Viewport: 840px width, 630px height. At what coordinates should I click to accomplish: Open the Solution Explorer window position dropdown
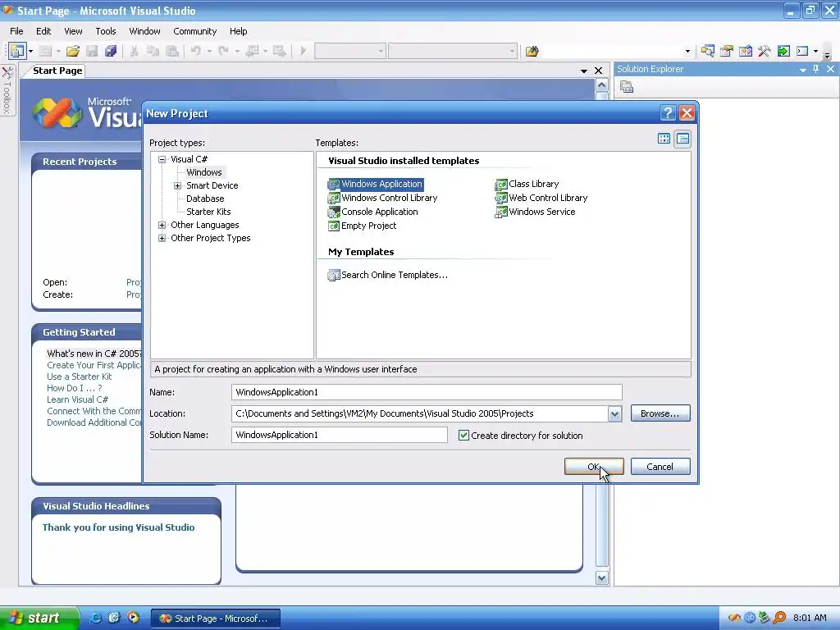point(802,70)
